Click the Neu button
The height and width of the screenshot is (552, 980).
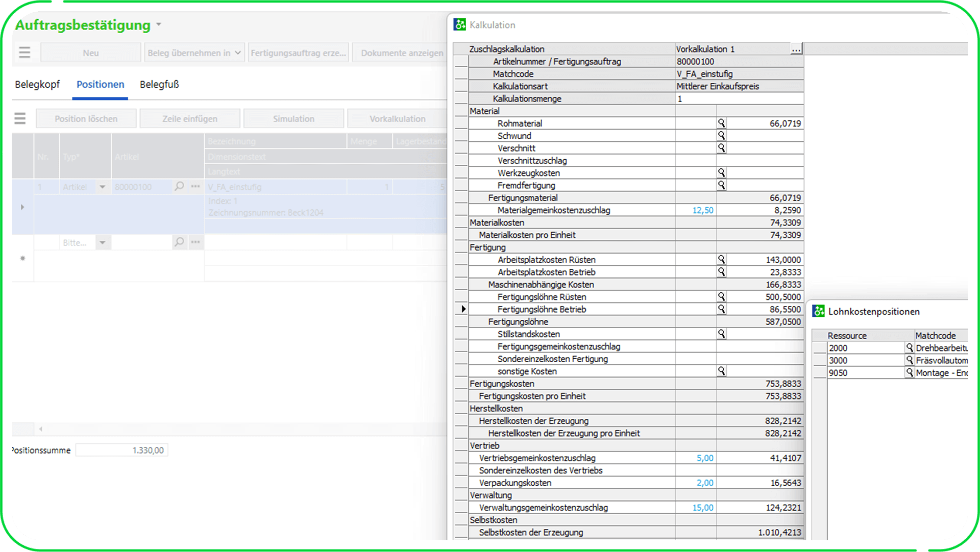coord(90,53)
